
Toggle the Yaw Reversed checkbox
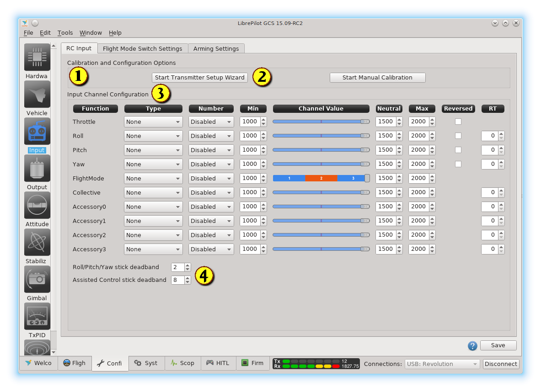coord(458,164)
